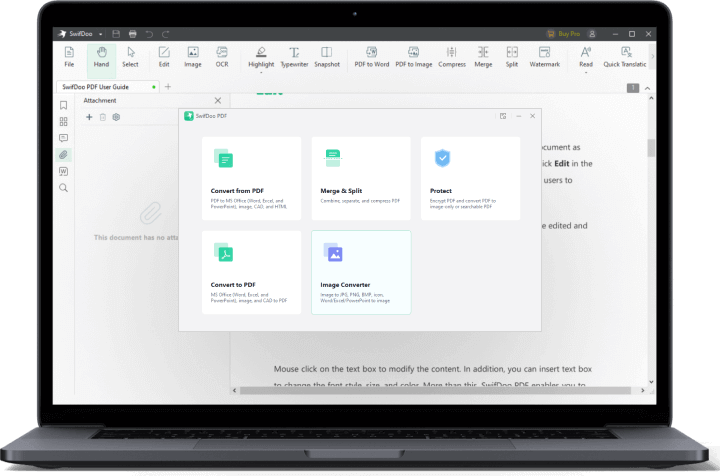Screen dimensions: 720x476
Task: Switch to SwifDoo PDF User Guide tab
Action: point(108,87)
